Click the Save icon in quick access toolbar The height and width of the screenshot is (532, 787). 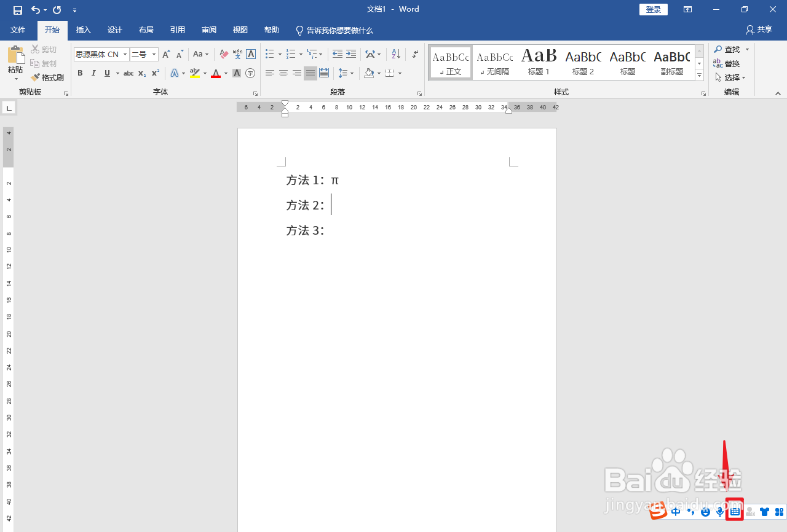pyautogui.click(x=18, y=10)
